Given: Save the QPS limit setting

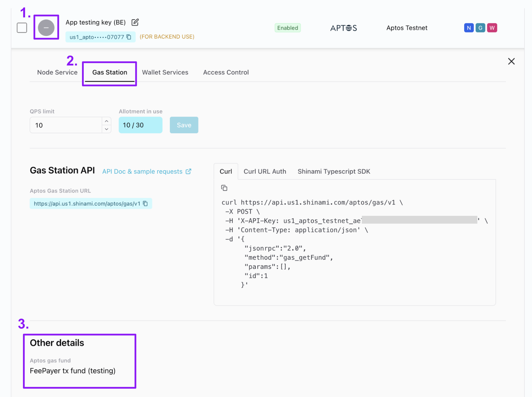Looking at the screenshot, I should click(184, 125).
